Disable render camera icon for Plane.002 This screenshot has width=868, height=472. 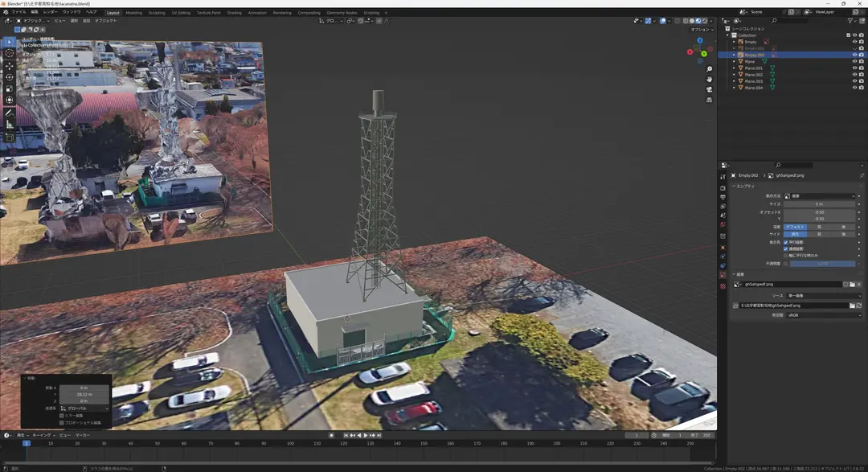pyautogui.click(x=861, y=74)
